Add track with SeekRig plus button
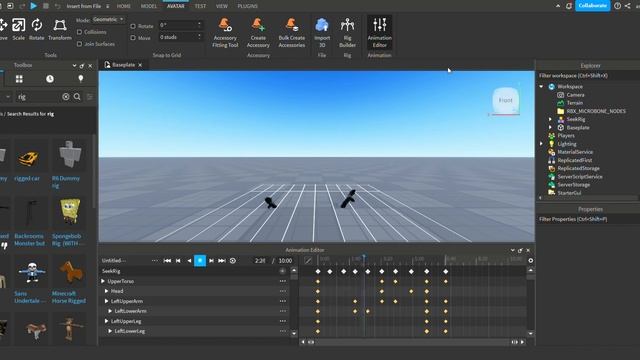640x360 pixels. coord(282,271)
